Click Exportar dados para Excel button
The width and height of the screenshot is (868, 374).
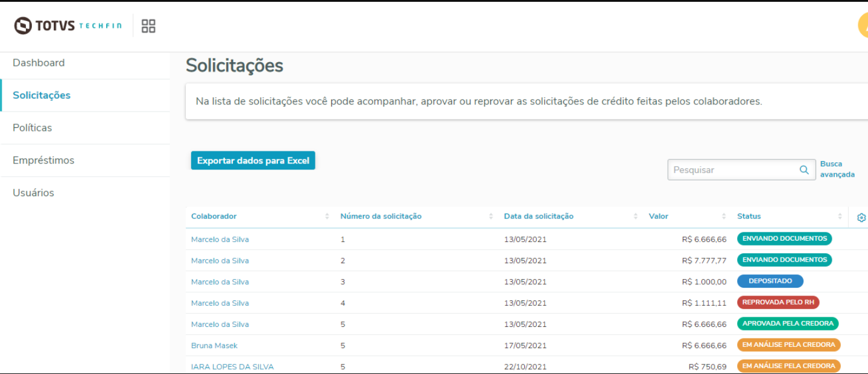click(x=253, y=160)
